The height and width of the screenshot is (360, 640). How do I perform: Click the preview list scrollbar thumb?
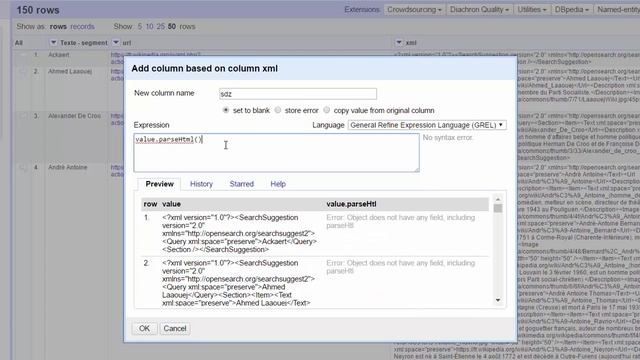pos(498,208)
